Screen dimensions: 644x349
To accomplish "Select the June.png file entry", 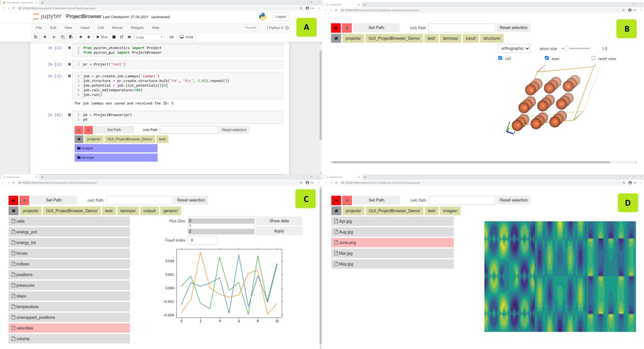I will coord(393,242).
